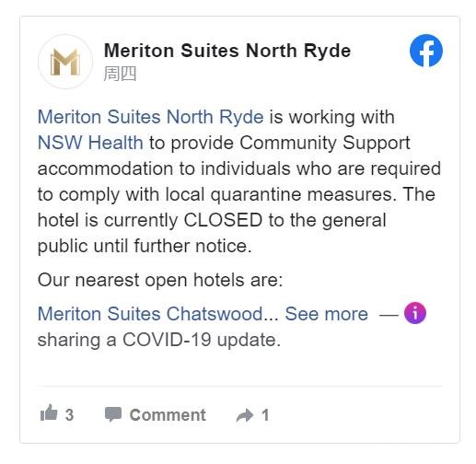
Task: Follow the Meriton Suites North Ryde body link
Action: (x=150, y=117)
